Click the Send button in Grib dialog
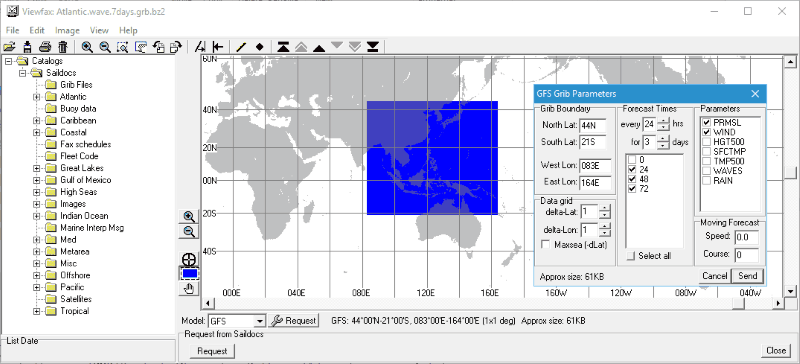800x364 pixels. pos(747,276)
